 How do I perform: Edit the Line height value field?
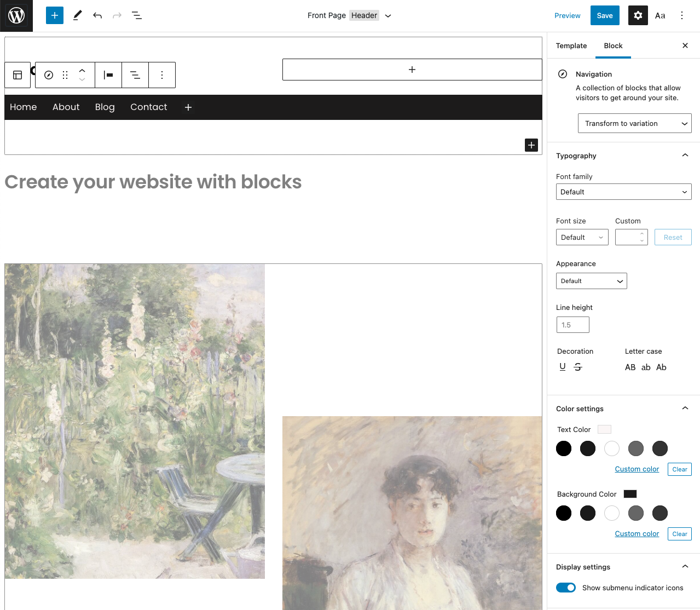(x=572, y=325)
